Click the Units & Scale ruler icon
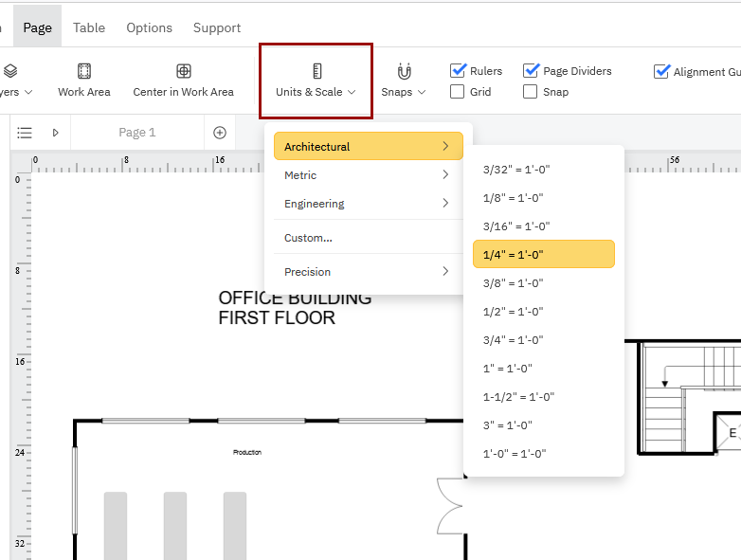This screenshot has width=741, height=560. [x=316, y=71]
